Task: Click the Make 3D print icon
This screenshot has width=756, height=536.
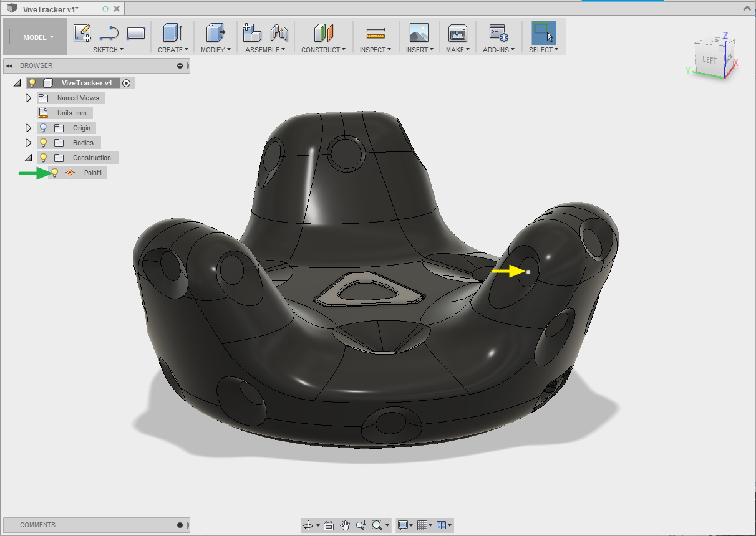Action: [458, 33]
